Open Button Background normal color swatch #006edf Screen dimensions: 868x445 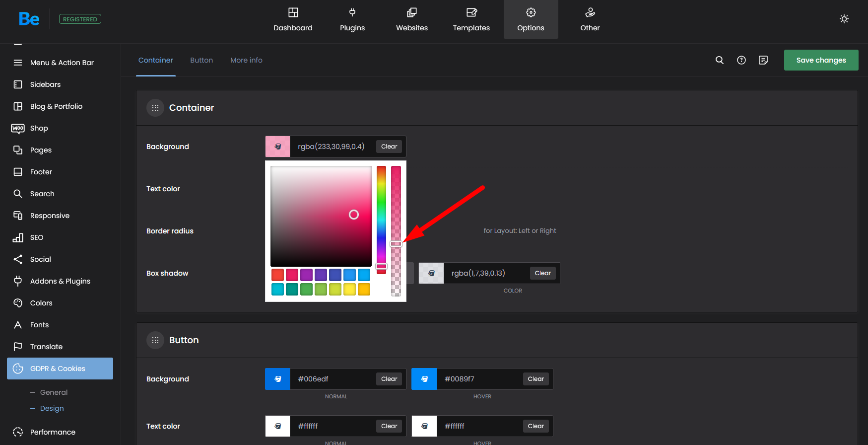click(x=278, y=379)
